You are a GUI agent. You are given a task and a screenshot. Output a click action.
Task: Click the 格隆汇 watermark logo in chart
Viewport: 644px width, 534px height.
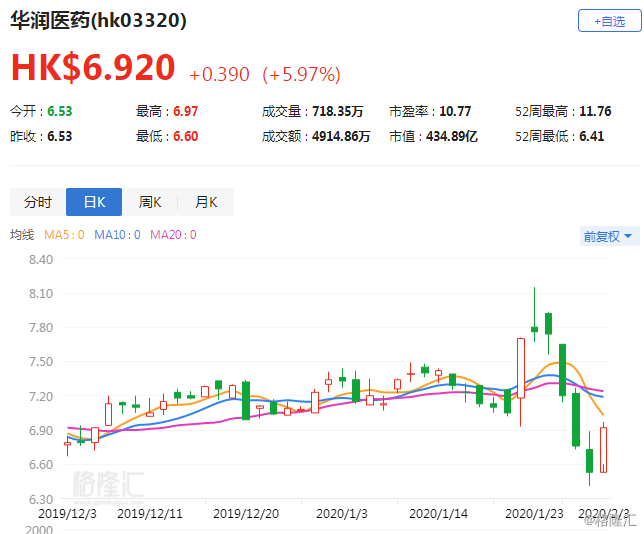tap(104, 484)
